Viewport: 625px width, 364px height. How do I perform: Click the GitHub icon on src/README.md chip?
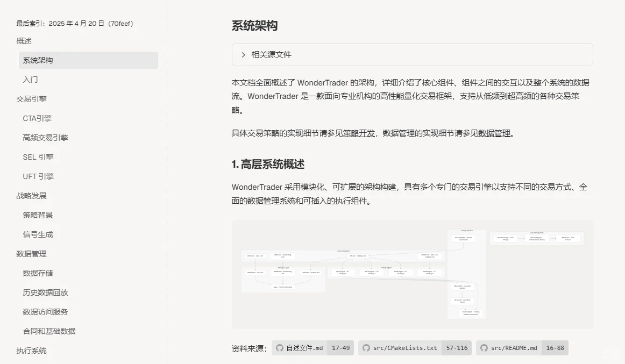485,347
